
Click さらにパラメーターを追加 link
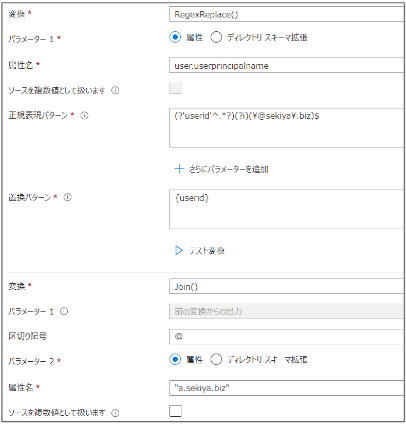click(x=229, y=169)
